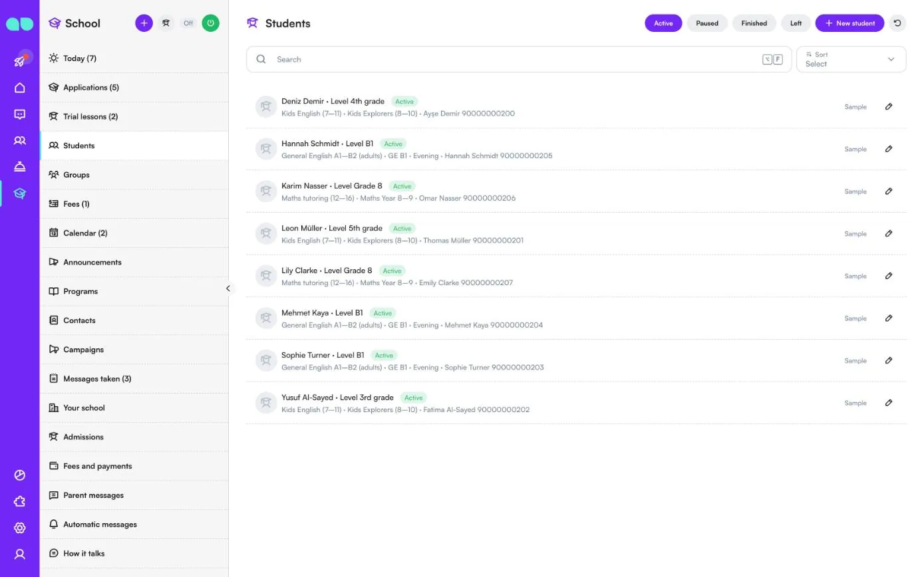
Task: Edit Mehmet Kaya with pencil icon
Action: coord(889,318)
